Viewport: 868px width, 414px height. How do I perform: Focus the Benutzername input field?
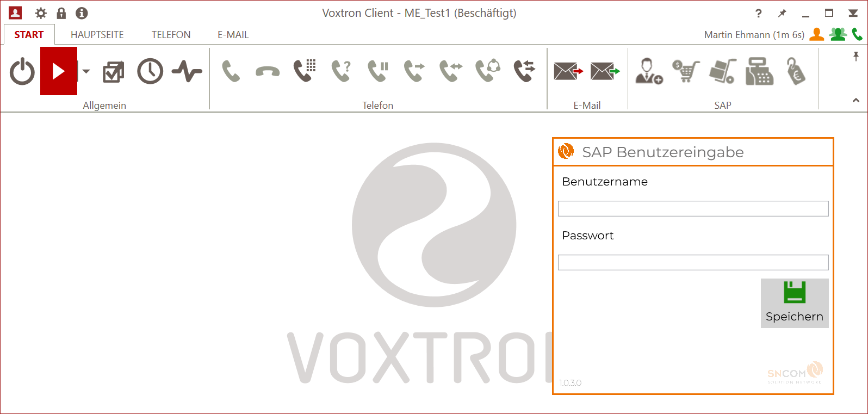(693, 208)
